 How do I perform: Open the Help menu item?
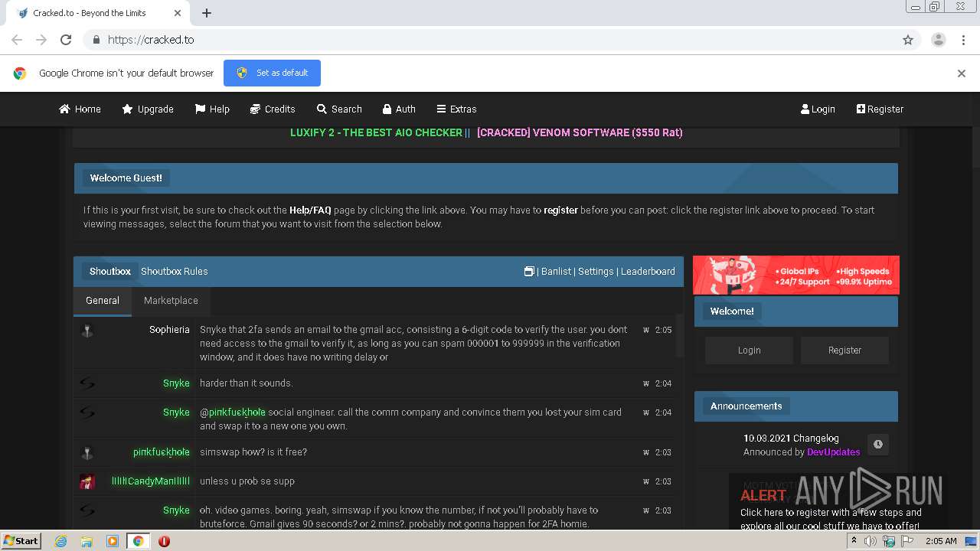tap(212, 109)
